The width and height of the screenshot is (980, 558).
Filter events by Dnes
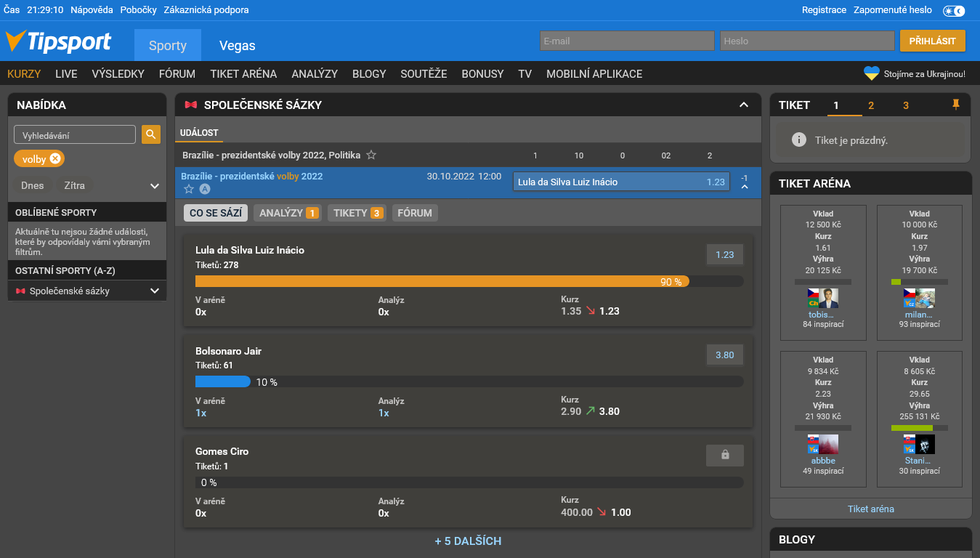click(33, 185)
